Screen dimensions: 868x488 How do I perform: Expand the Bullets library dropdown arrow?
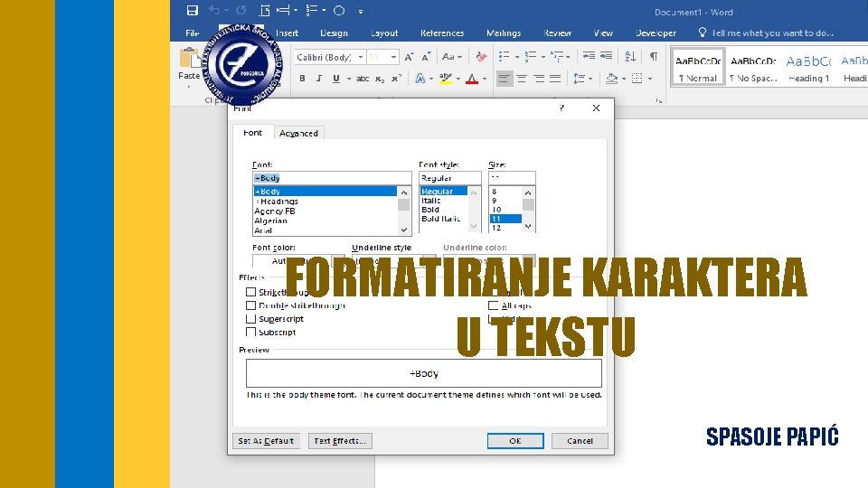517,56
